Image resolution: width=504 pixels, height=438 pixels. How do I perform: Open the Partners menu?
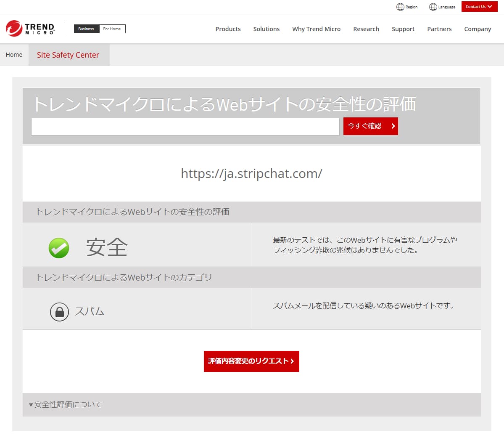point(439,29)
